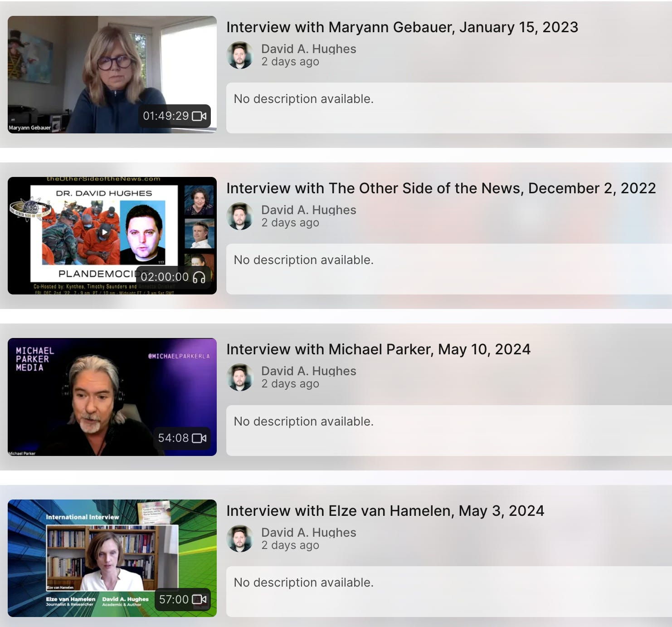
Task: Click headphones icon on 02:00:00 badge
Action: coord(199,277)
